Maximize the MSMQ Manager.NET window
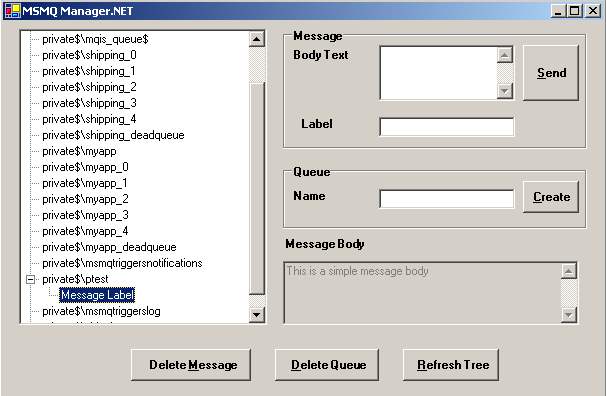The width and height of the screenshot is (606, 396). click(x=574, y=11)
